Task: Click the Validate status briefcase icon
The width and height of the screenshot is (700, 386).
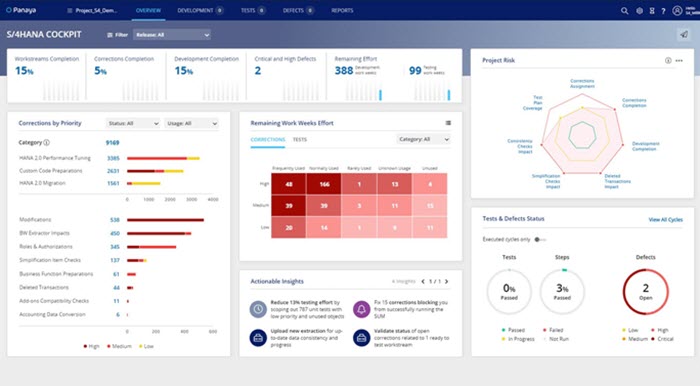Action: tap(362, 338)
